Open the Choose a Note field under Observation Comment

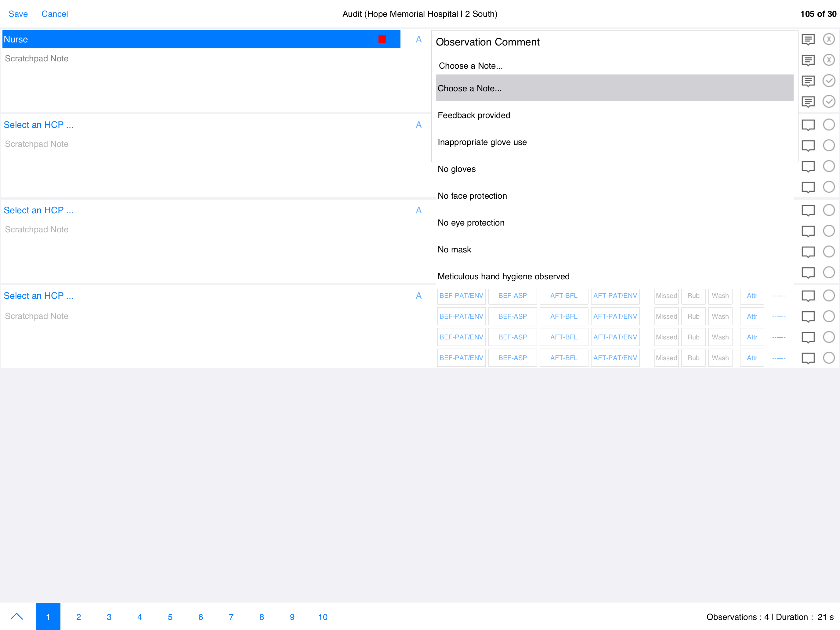pyautogui.click(x=614, y=66)
